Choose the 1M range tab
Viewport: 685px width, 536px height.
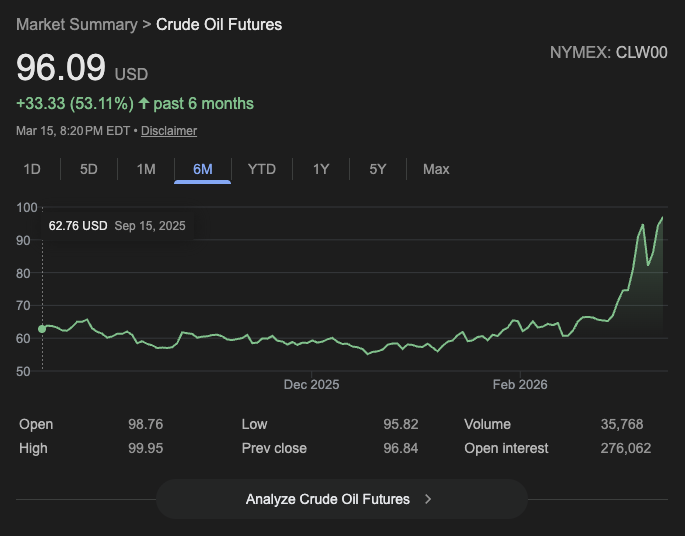[x=146, y=169]
